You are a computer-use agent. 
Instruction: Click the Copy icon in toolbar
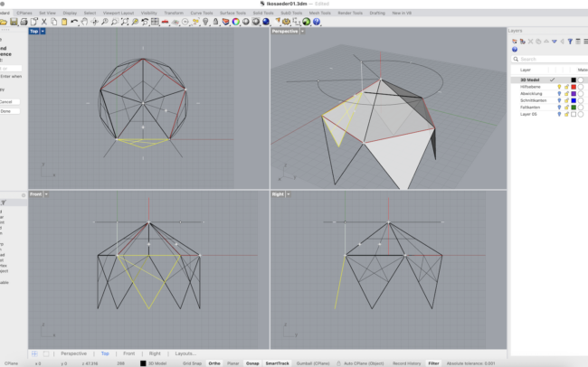(54, 22)
